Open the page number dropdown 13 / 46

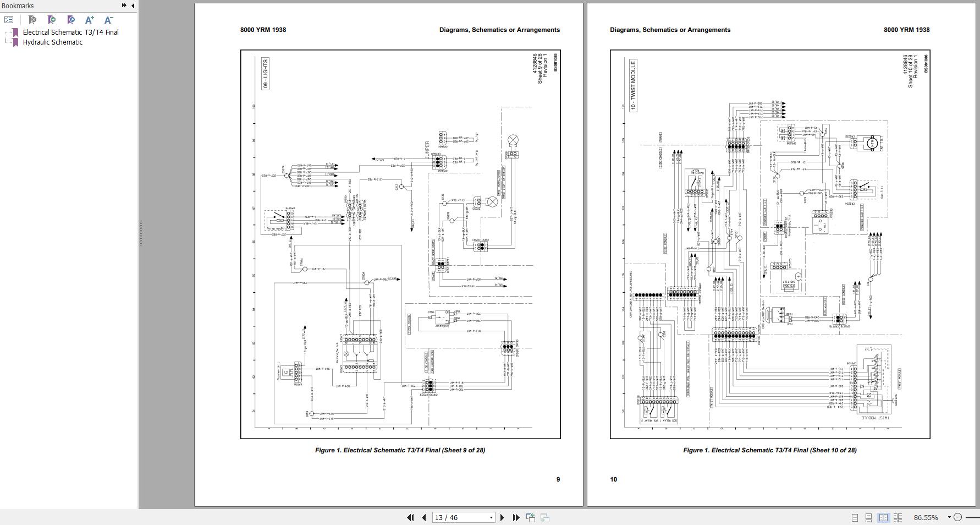coord(464,517)
